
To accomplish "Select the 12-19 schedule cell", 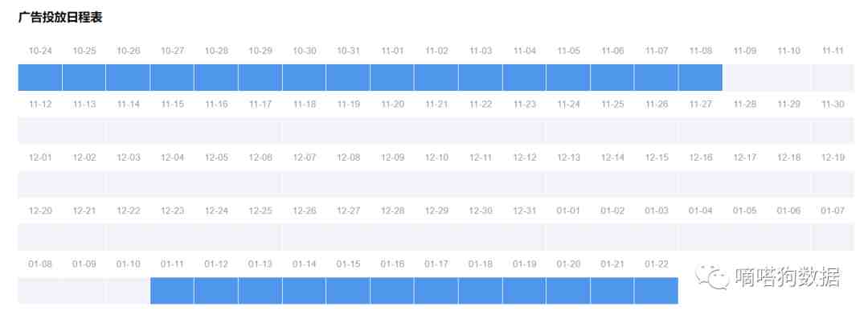I will (833, 184).
